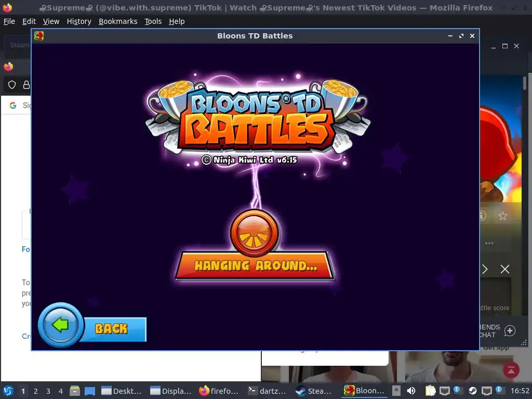Click the clipboard manager tray icon

pyautogui.click(x=430, y=391)
